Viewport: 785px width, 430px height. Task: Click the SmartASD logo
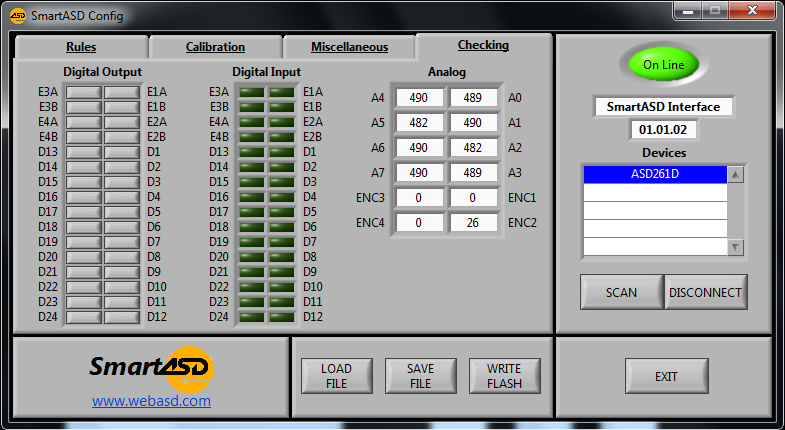pyautogui.click(x=151, y=369)
